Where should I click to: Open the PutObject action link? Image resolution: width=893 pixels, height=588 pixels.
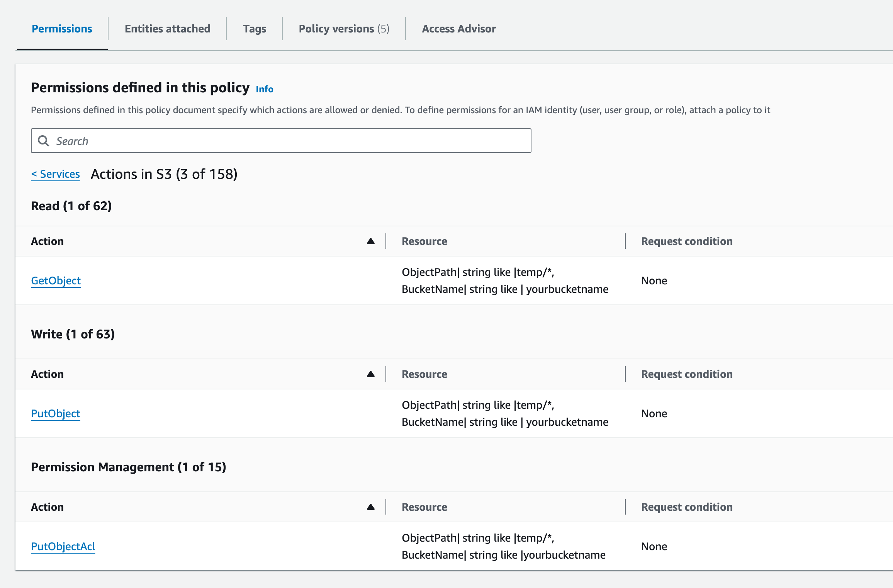point(56,413)
